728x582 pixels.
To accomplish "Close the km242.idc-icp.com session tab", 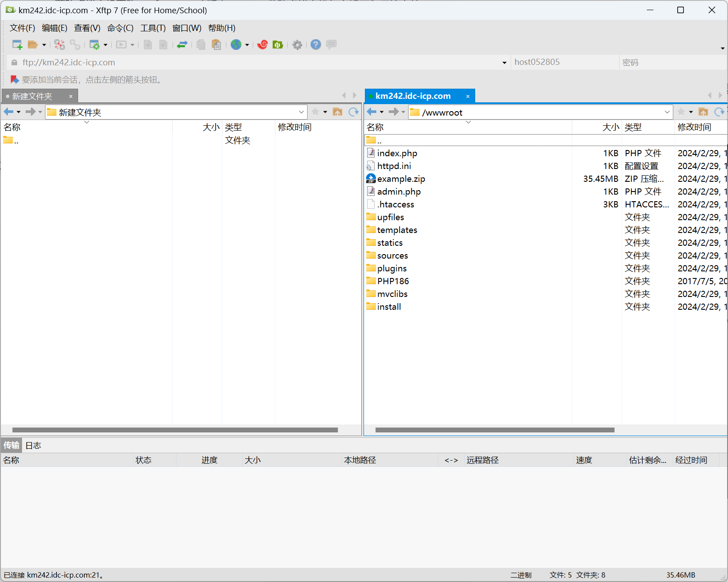I will (468, 96).
